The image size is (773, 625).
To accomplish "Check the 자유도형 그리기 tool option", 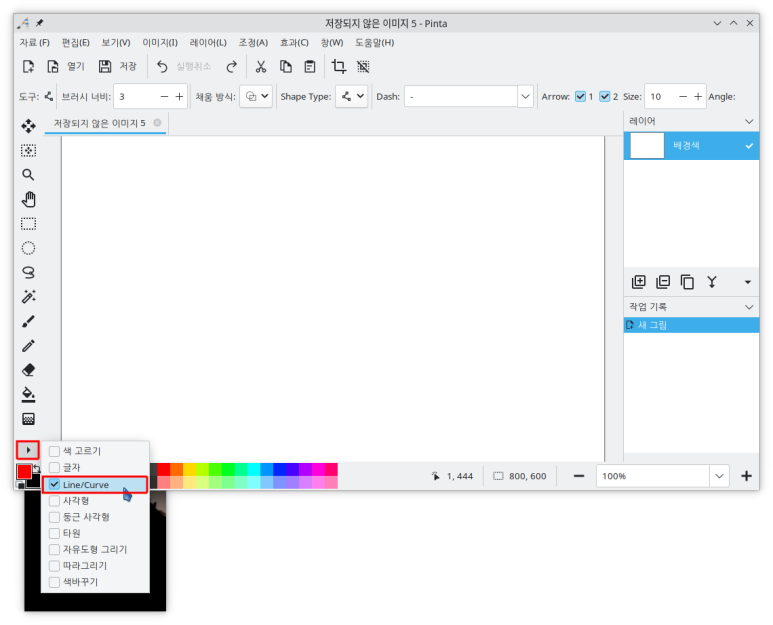I will coord(54,550).
